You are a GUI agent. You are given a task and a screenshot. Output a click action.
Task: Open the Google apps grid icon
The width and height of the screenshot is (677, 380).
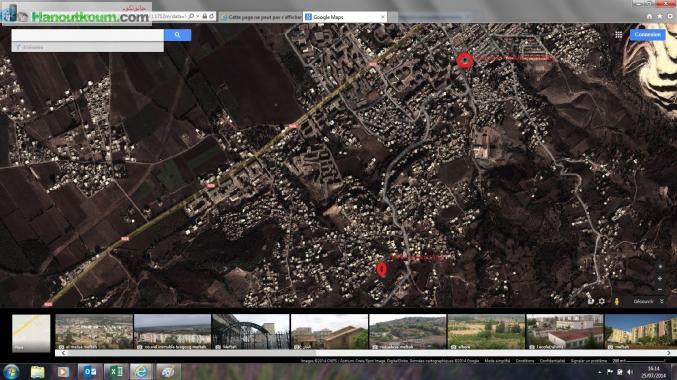pyautogui.click(x=618, y=35)
